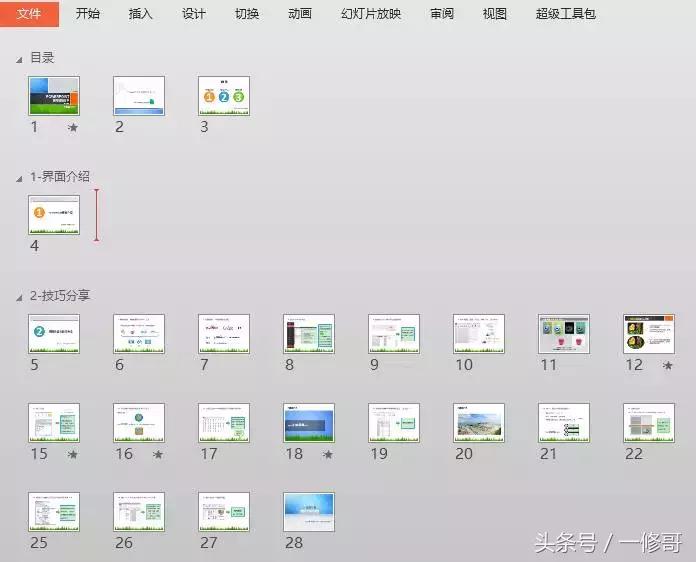The image size is (696, 562).
Task: Click the animation star next to slide 16
Action: [158, 454]
